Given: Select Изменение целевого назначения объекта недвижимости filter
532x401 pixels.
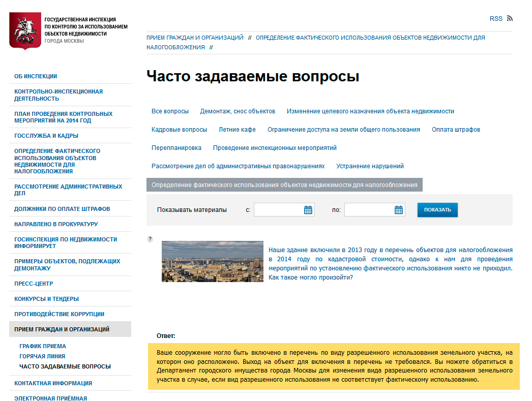Looking at the screenshot, I should [370, 111].
